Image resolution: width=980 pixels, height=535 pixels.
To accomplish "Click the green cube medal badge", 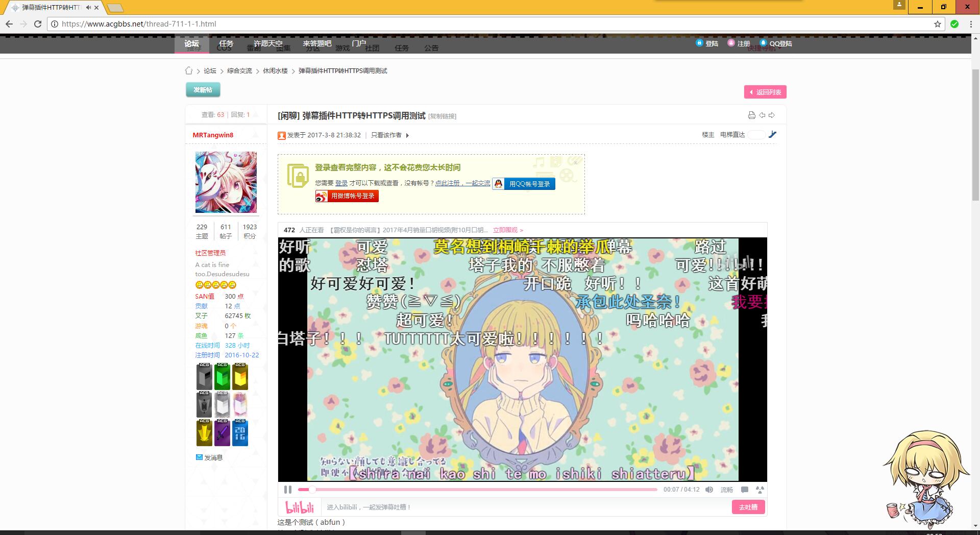I will (x=222, y=376).
